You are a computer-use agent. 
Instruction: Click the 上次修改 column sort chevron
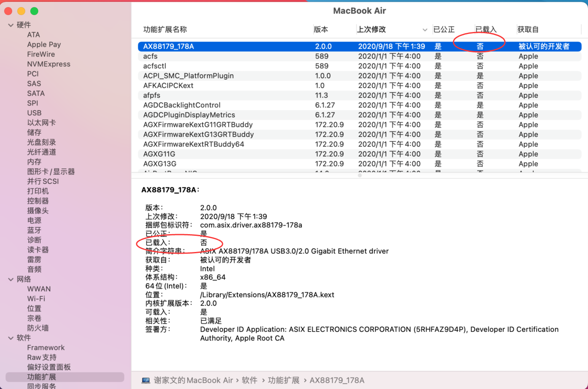[424, 30]
